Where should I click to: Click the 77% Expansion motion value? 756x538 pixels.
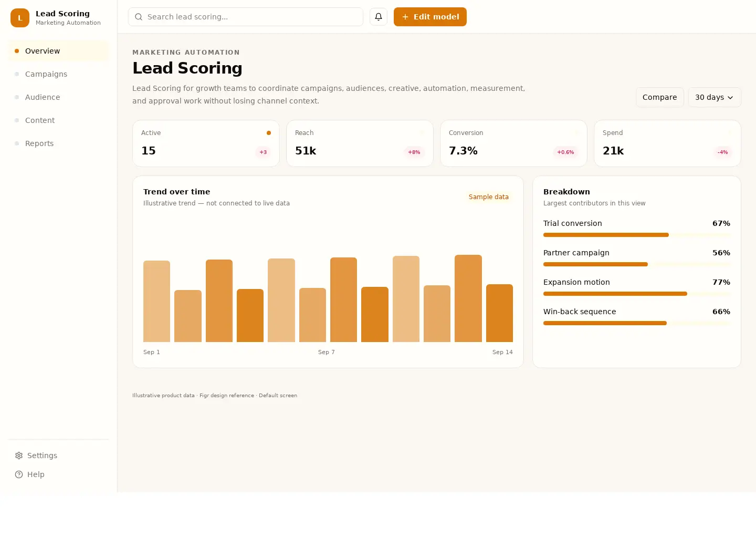point(721,282)
